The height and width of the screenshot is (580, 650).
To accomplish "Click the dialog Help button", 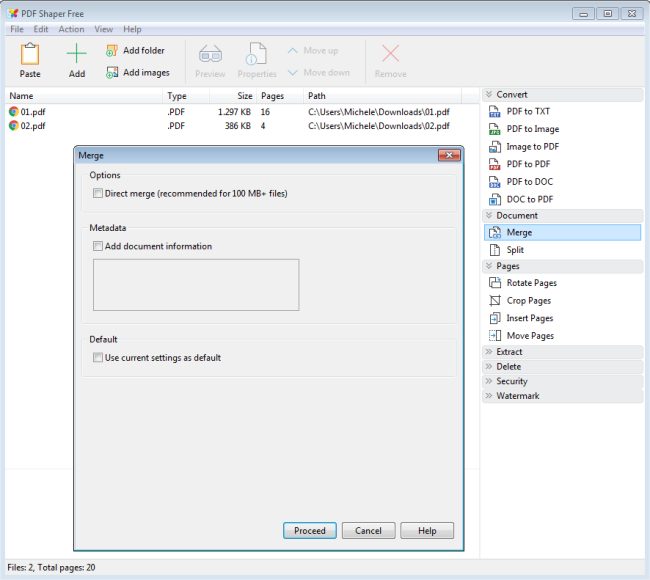I will tap(427, 531).
